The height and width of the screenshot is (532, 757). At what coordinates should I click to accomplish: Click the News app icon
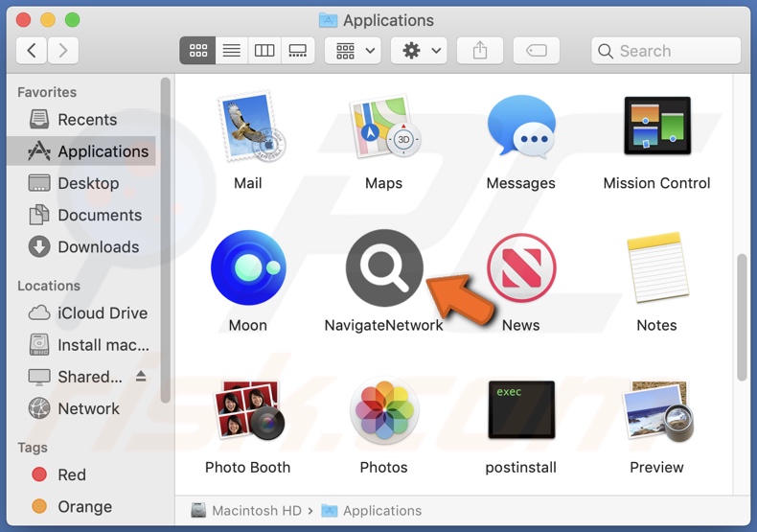pyautogui.click(x=521, y=267)
